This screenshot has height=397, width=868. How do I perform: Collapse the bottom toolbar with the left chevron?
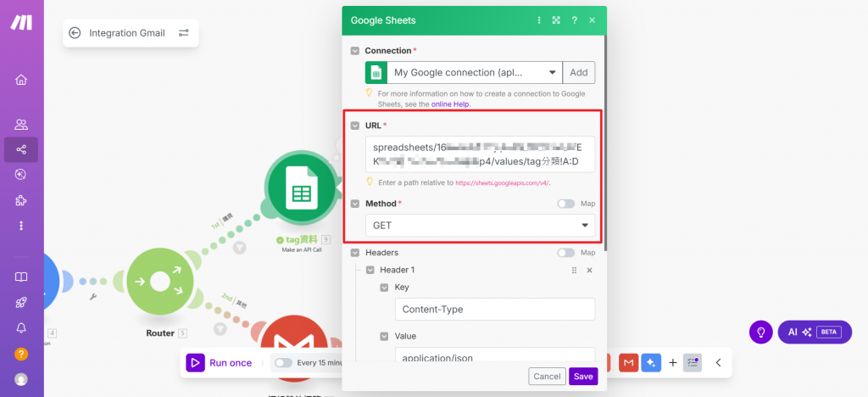tap(718, 363)
